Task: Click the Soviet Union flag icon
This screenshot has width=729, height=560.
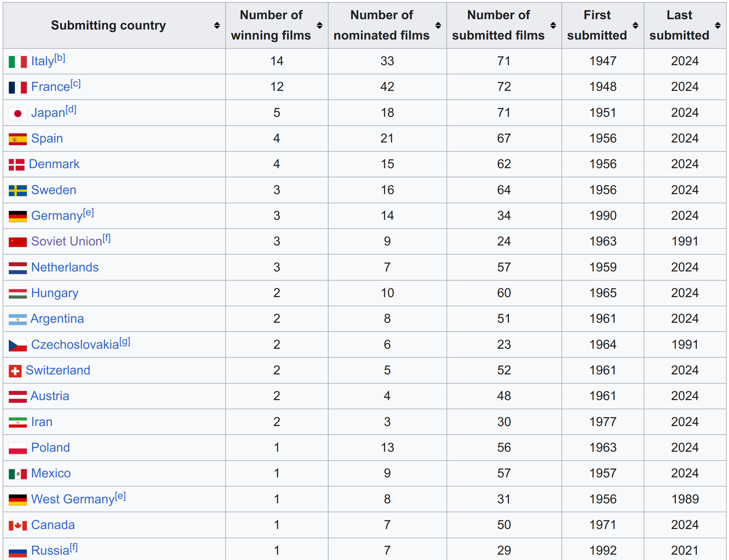Action: click(x=18, y=242)
